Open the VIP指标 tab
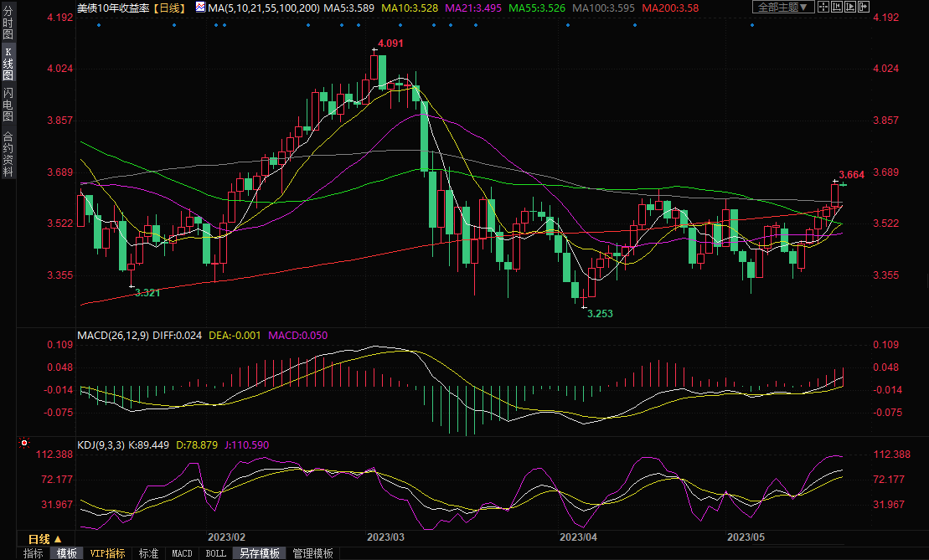Image resolution: width=929 pixels, height=560 pixels. click(107, 553)
